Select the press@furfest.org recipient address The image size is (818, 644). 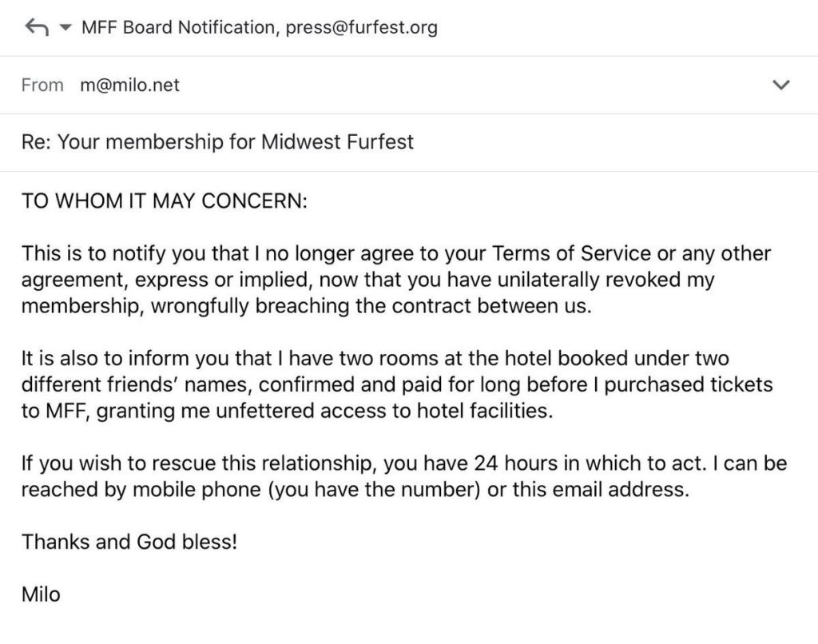click(362, 27)
